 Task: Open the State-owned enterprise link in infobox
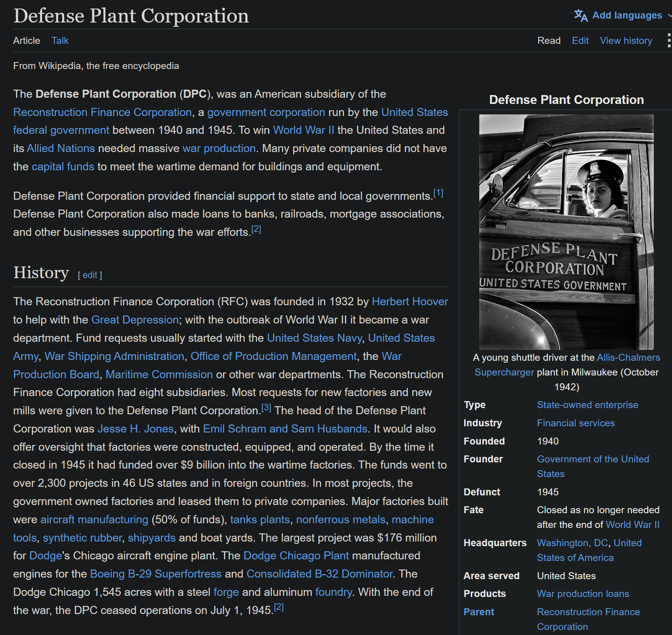coord(587,405)
